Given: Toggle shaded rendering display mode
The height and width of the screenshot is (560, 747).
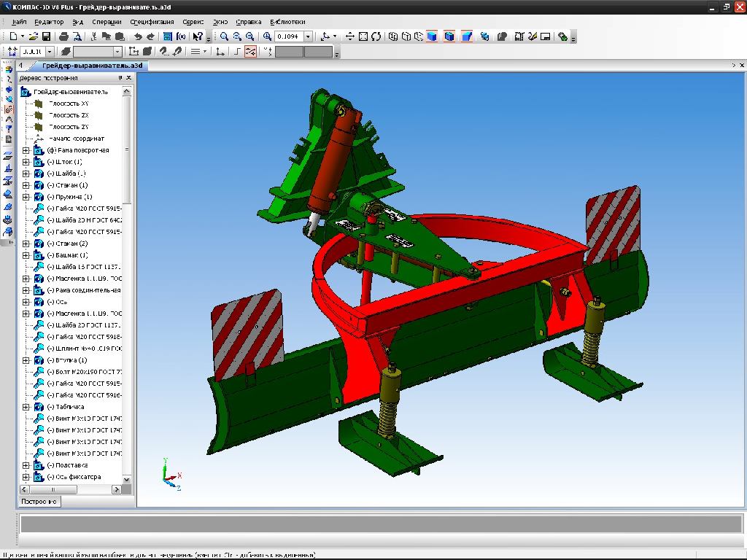Looking at the screenshot, I should 432,36.
